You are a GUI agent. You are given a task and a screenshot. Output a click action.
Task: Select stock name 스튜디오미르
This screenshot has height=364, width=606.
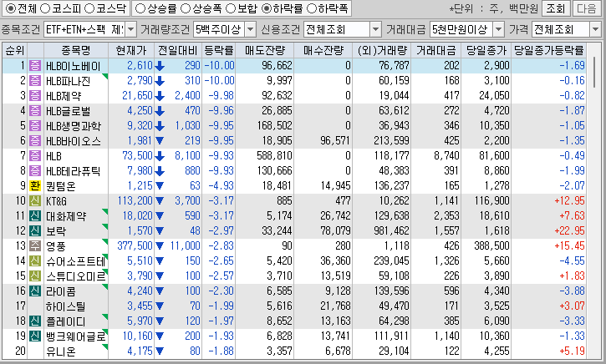click(x=76, y=277)
